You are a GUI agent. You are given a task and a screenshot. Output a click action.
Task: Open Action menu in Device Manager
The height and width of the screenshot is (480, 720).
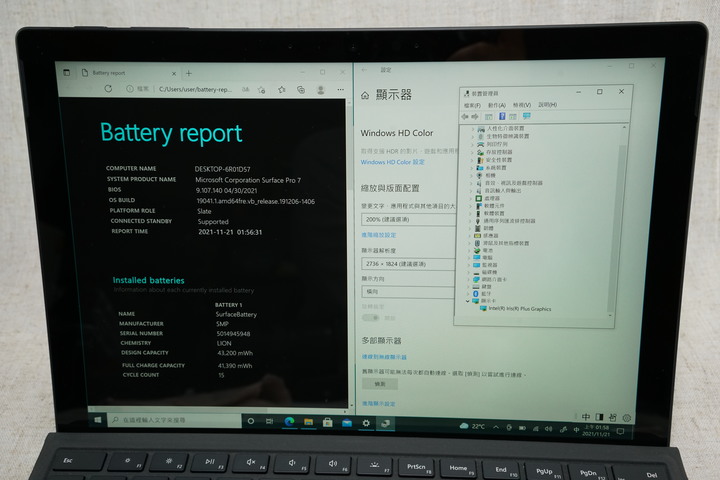click(x=496, y=105)
